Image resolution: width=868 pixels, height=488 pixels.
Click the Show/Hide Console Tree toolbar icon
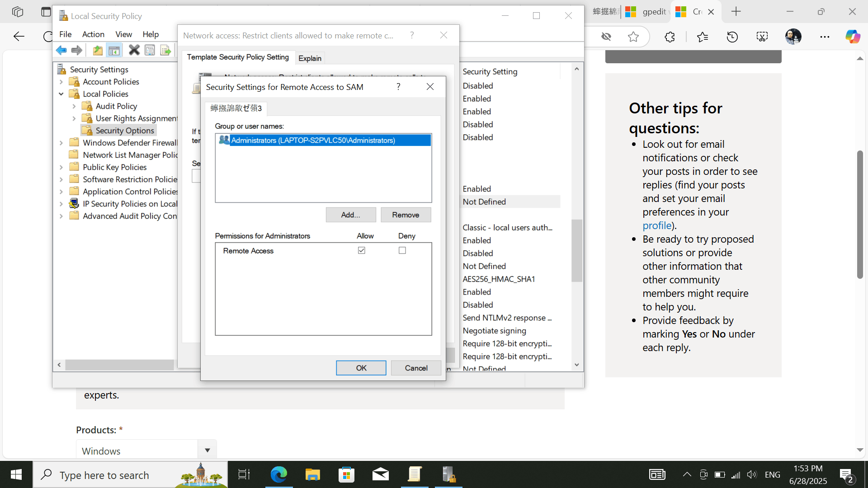click(114, 50)
